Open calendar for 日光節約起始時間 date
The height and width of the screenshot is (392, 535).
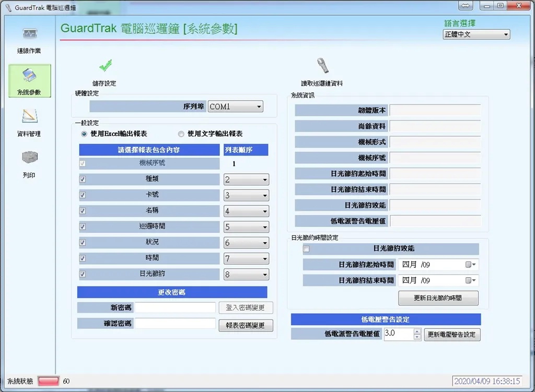tap(471, 265)
